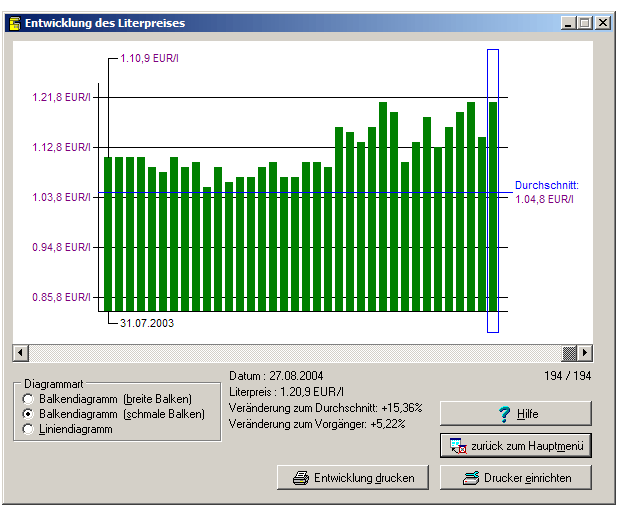This screenshot has height=514, width=618.
Task: Click the 1.21,8 EUR/l axis label
Action: pos(61,97)
